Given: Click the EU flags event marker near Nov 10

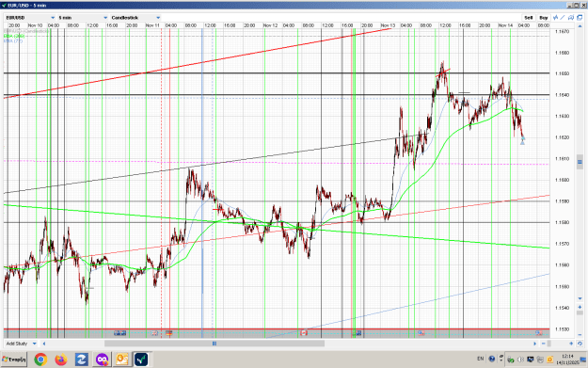Looking at the screenshot, I should [x=120, y=333].
